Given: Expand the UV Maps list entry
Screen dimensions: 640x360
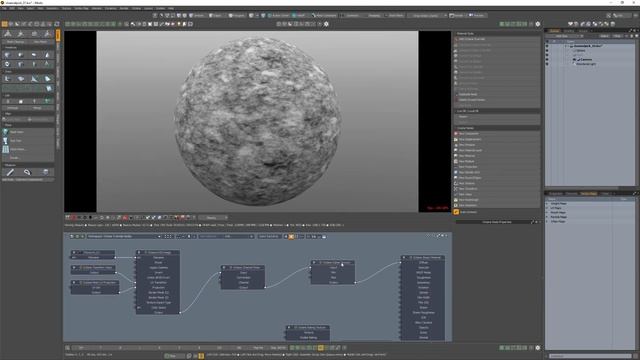Looking at the screenshot, I should pos(547,208).
